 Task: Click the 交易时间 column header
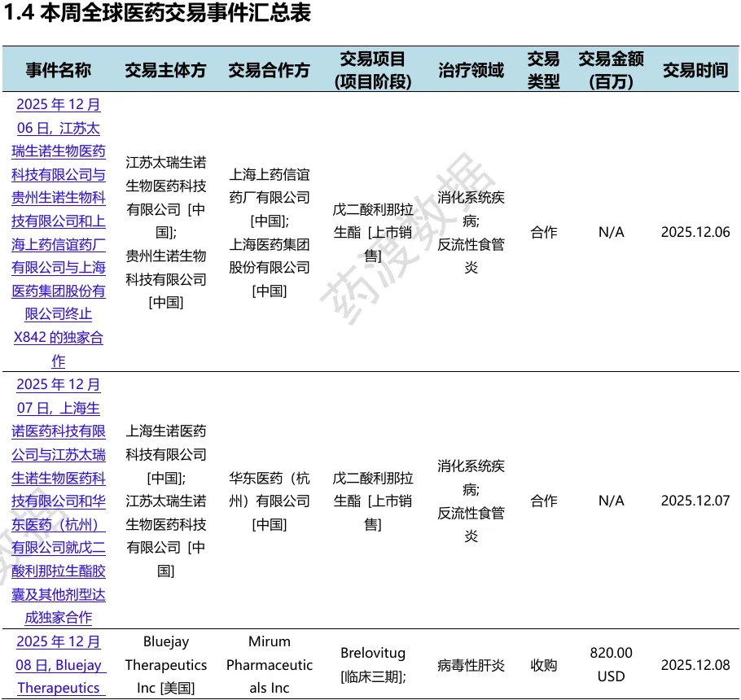(x=695, y=70)
